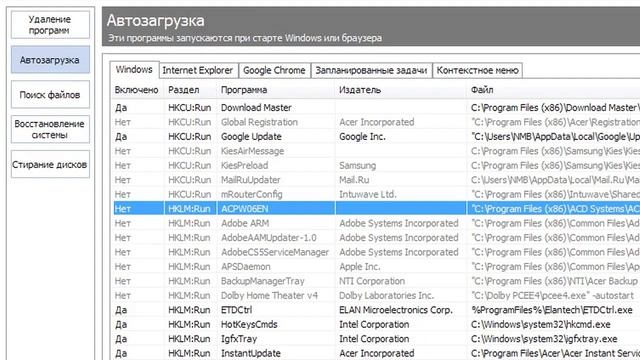
Task: Click the Dolby Laboratories Inc. cell
Action: tap(387, 296)
